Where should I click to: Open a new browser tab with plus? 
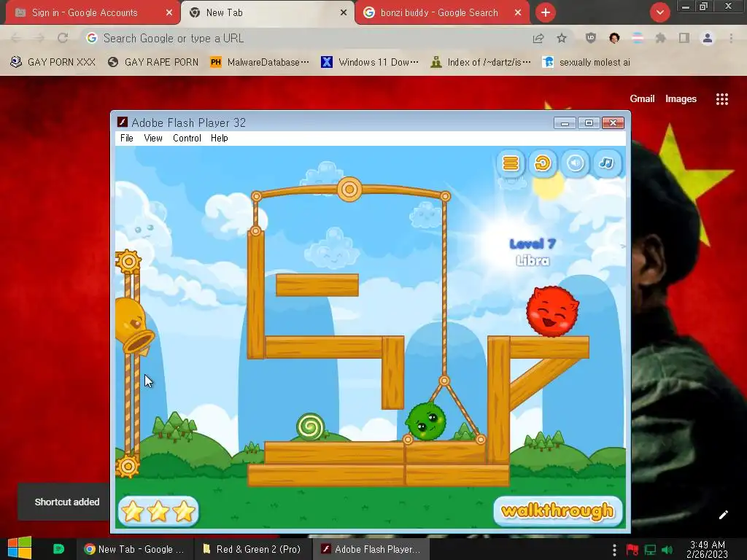point(546,13)
